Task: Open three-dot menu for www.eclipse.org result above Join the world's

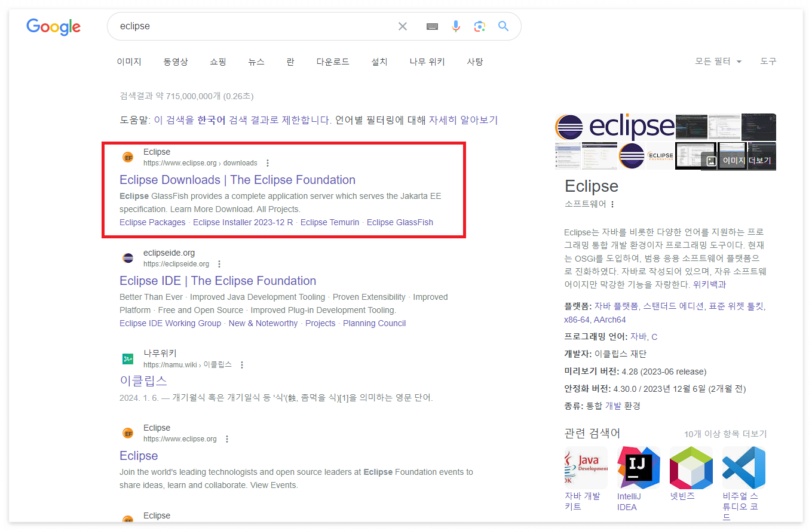Action: [227, 439]
